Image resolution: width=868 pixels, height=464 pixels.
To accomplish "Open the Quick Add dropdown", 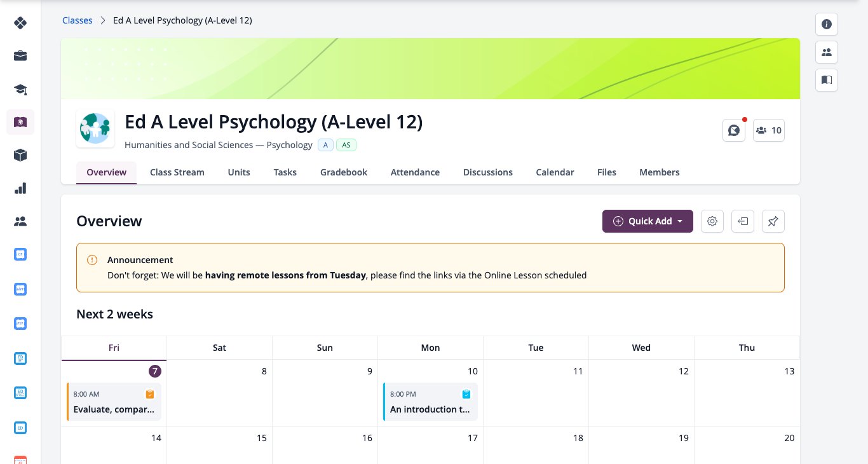I will pyautogui.click(x=648, y=221).
